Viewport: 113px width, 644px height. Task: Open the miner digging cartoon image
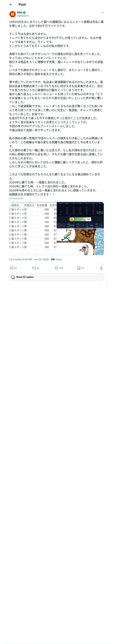[x=80, y=242]
